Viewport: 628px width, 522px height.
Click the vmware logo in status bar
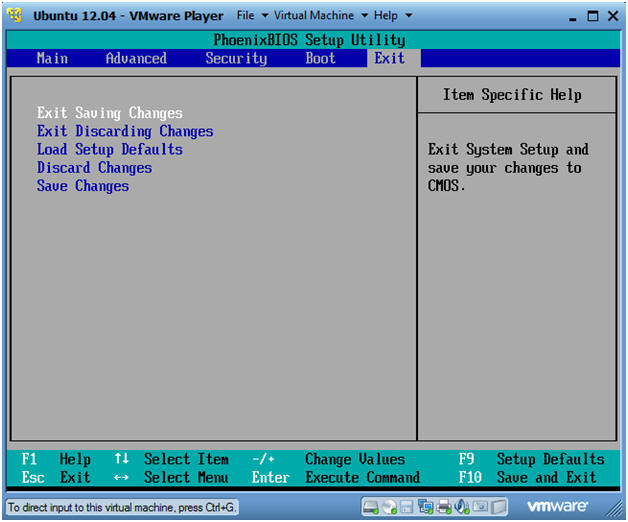tap(557, 506)
